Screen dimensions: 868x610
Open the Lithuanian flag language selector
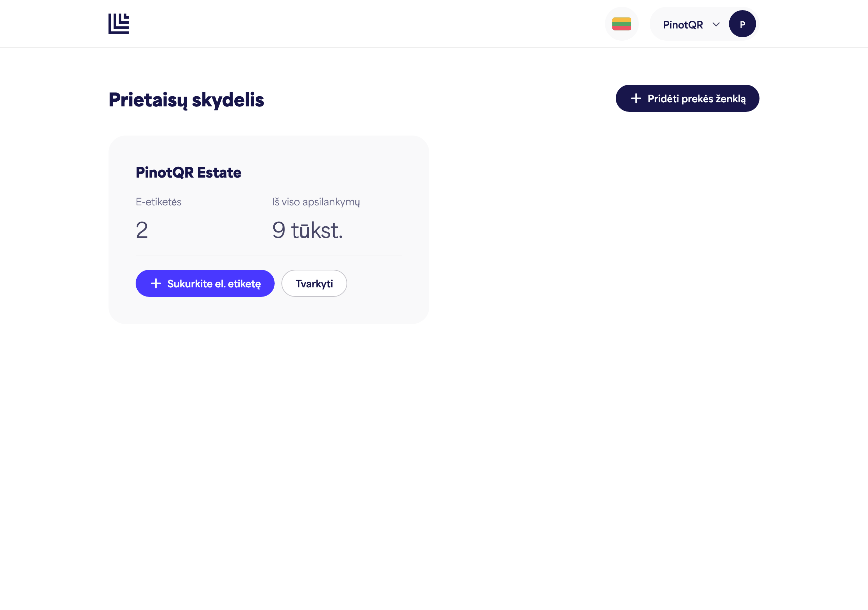point(622,24)
